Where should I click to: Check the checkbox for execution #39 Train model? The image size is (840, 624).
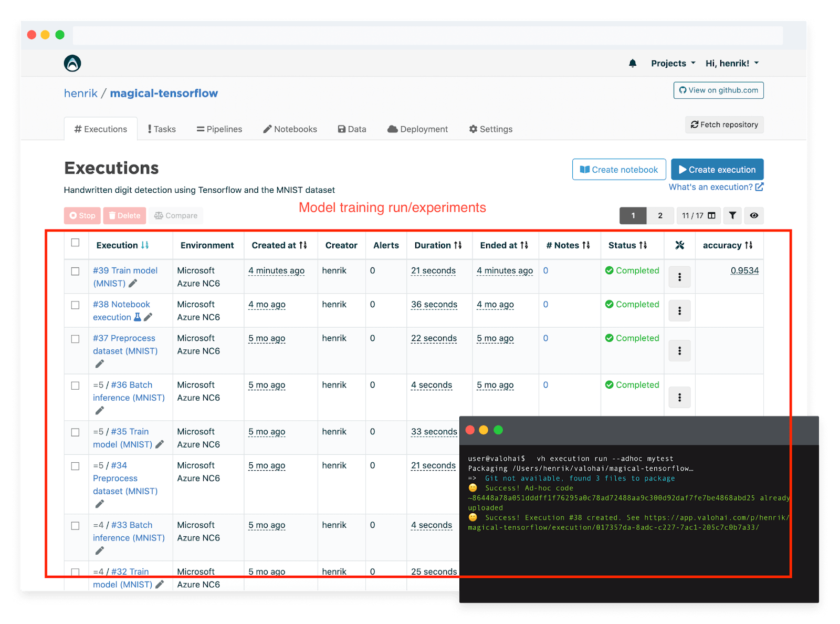[75, 269]
